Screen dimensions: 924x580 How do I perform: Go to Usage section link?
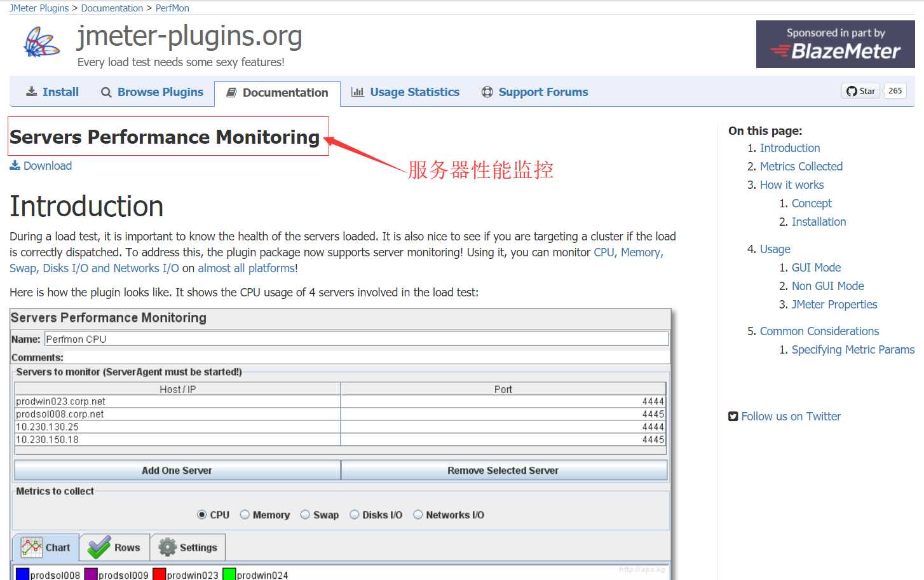[775, 249]
